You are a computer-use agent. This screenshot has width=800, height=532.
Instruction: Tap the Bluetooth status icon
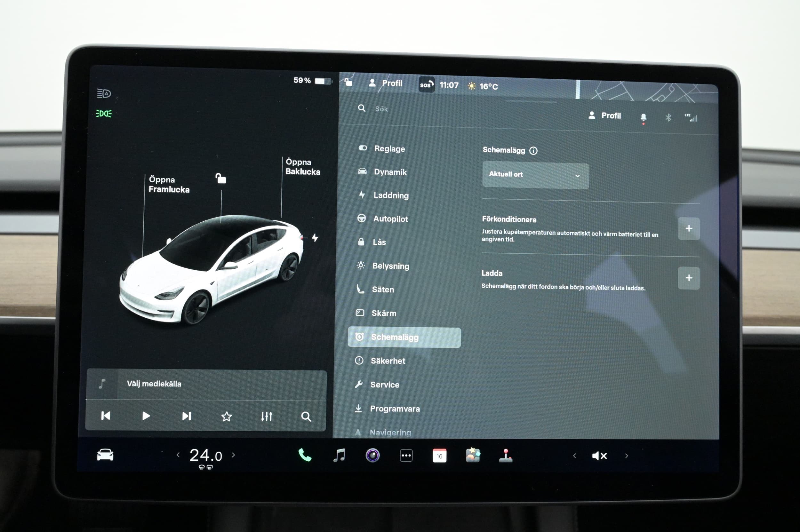pyautogui.click(x=668, y=118)
